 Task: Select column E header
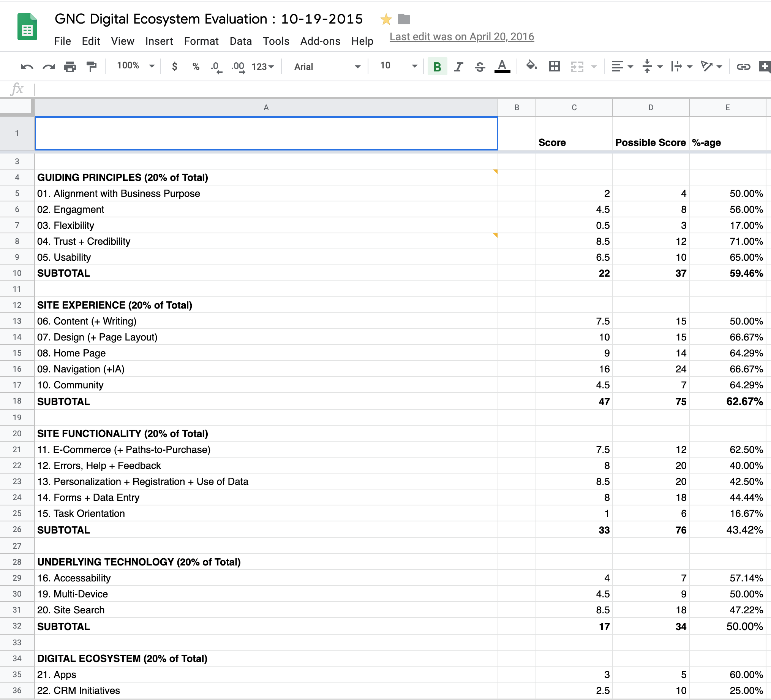click(727, 108)
